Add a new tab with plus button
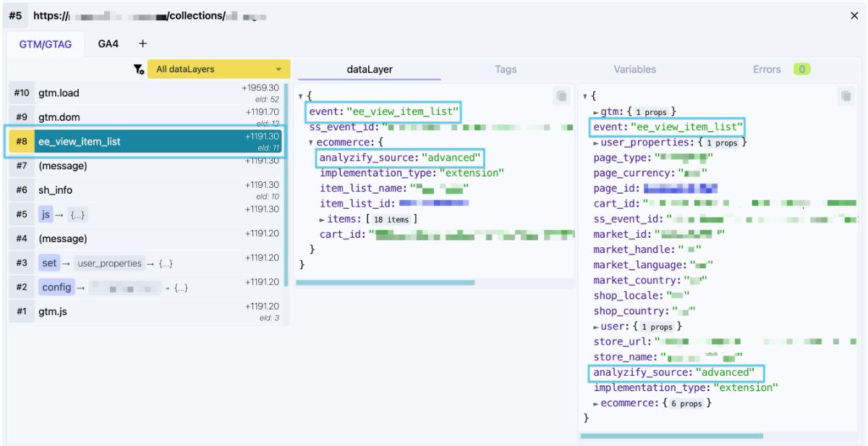 tap(142, 44)
